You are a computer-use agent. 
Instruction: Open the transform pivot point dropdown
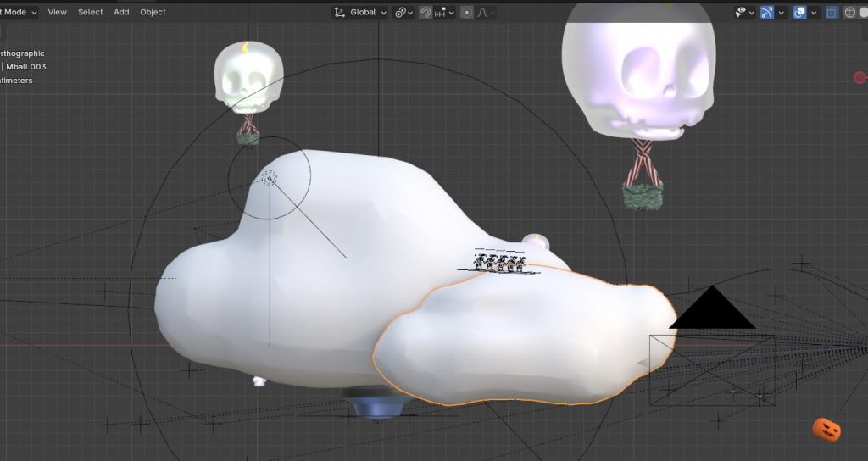tap(403, 12)
